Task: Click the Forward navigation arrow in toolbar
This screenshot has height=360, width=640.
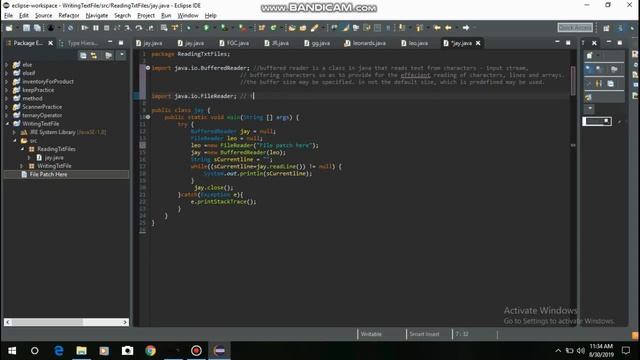Action: click(466, 28)
